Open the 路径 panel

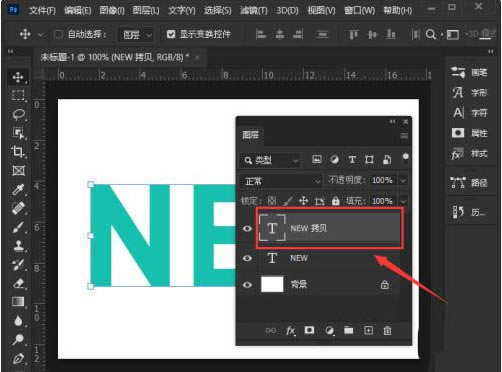point(469,182)
